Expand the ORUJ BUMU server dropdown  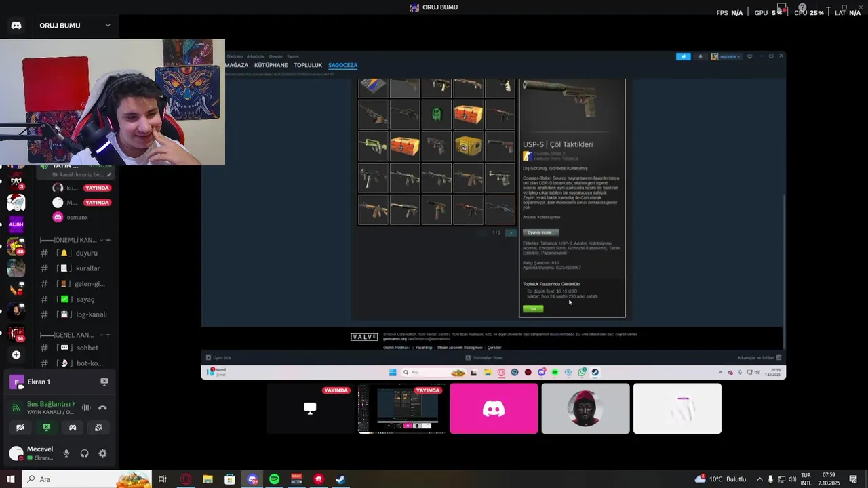(107, 26)
